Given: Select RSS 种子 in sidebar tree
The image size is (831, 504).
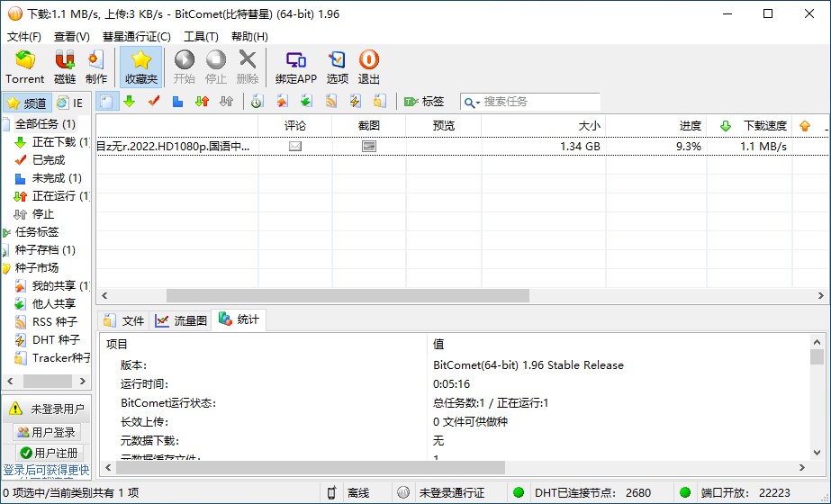Looking at the screenshot, I should tap(55, 321).
